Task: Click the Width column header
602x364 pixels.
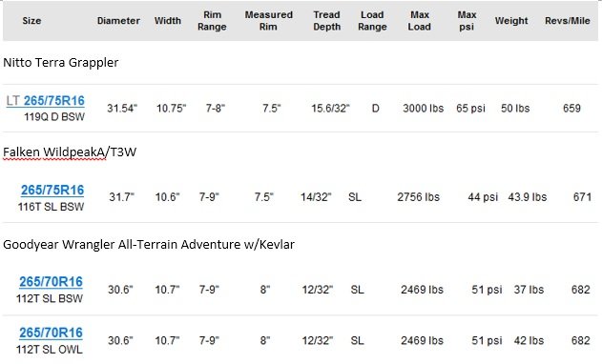Action: (x=167, y=21)
